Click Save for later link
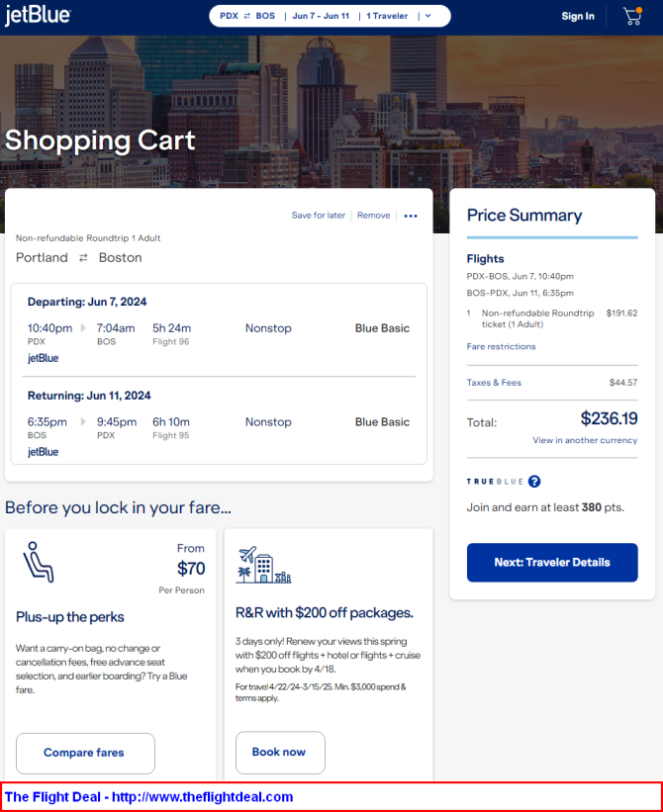The width and height of the screenshot is (663, 812). click(318, 216)
